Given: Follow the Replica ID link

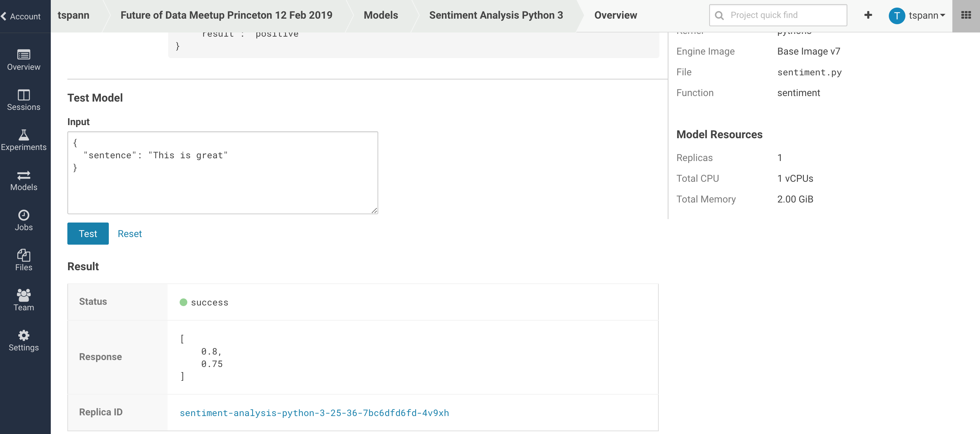Looking at the screenshot, I should (314, 413).
